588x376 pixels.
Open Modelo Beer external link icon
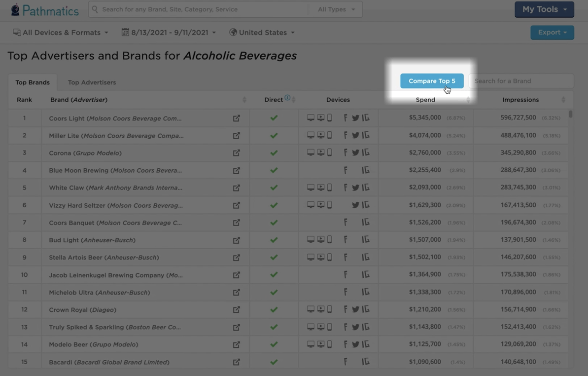236,344
